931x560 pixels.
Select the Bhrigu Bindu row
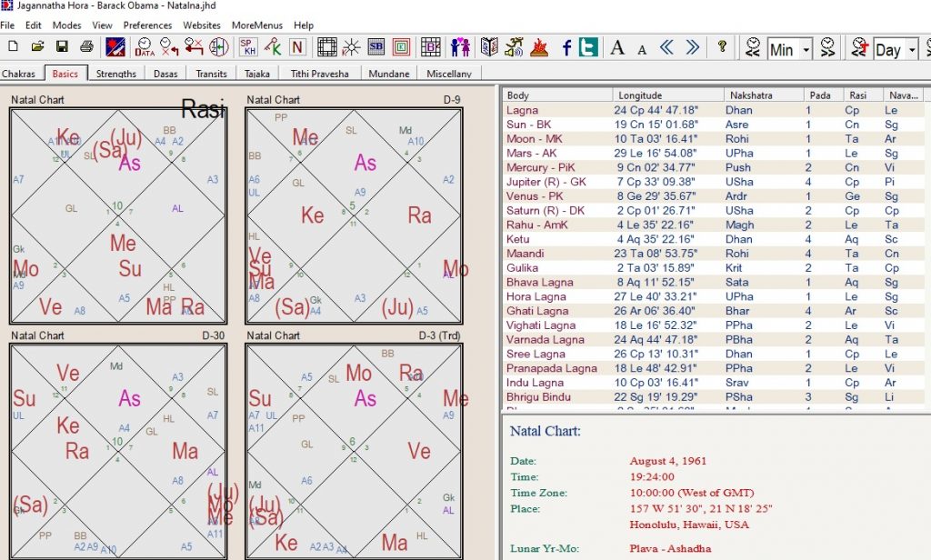[x=715, y=396]
